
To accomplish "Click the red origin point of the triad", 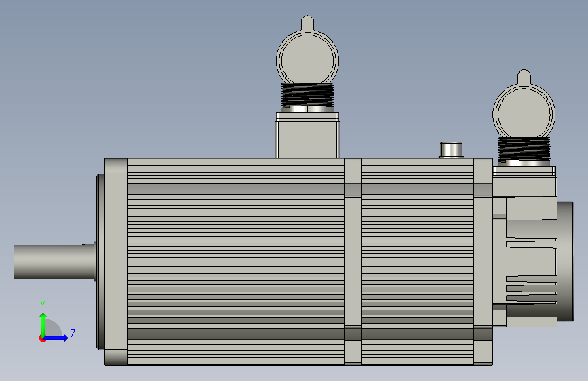I will [42, 338].
